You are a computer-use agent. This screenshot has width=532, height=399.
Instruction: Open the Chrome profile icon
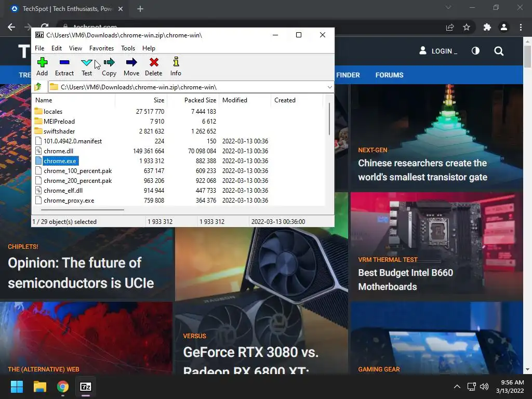click(x=504, y=27)
